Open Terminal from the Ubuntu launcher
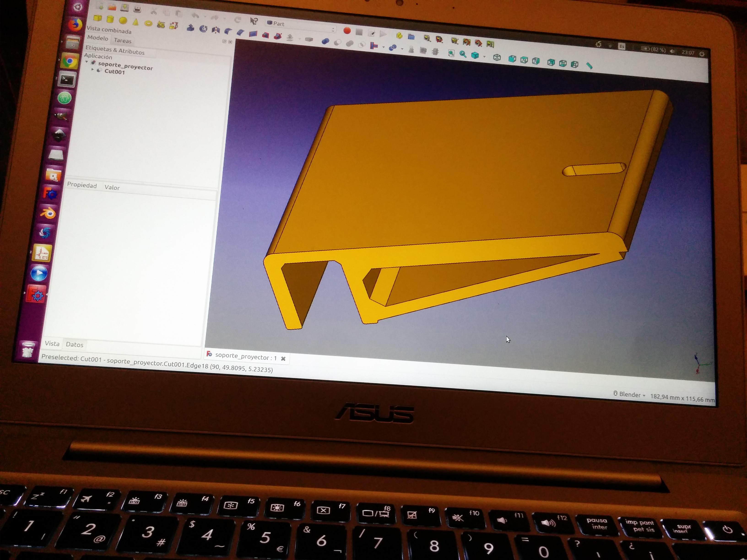Screen dimensions: 747x560 click(x=67, y=80)
